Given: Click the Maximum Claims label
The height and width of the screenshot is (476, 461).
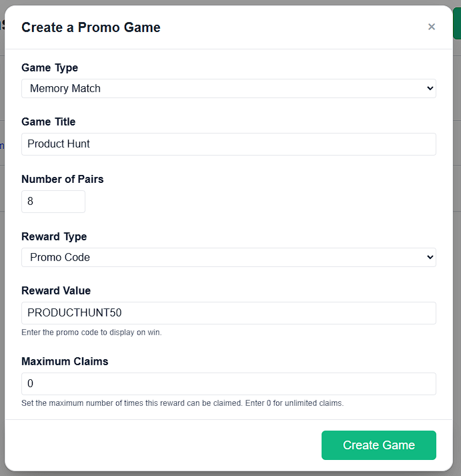Looking at the screenshot, I should point(65,362).
